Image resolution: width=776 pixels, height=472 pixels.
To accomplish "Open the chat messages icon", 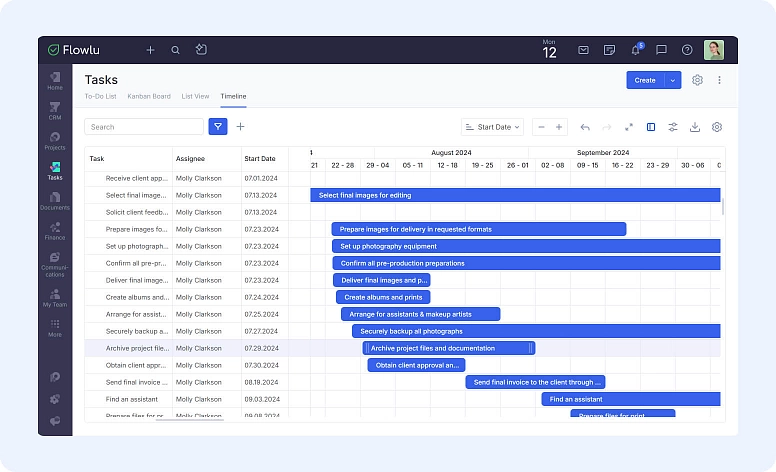I will pyautogui.click(x=661, y=50).
